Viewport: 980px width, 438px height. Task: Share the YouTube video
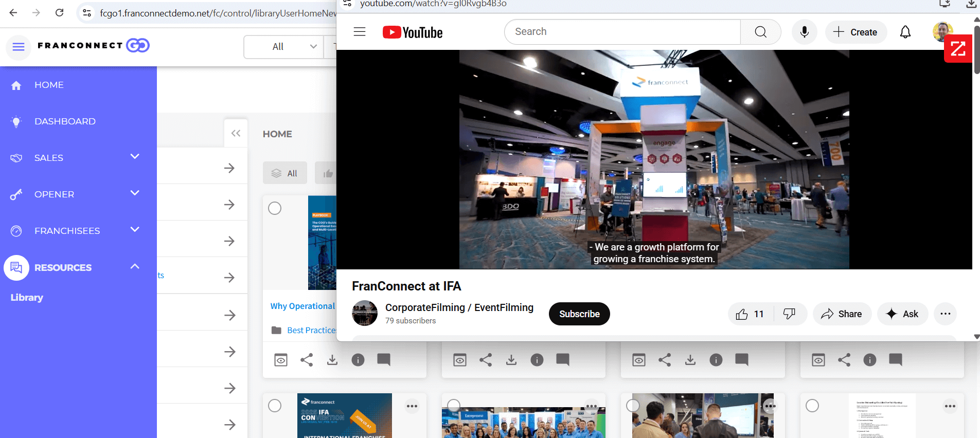click(842, 314)
